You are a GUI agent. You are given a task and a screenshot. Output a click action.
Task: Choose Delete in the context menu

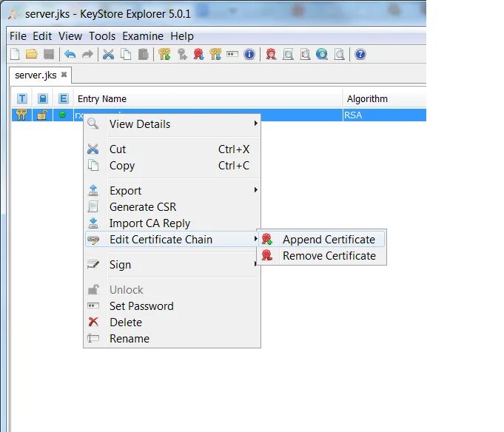[172, 323]
